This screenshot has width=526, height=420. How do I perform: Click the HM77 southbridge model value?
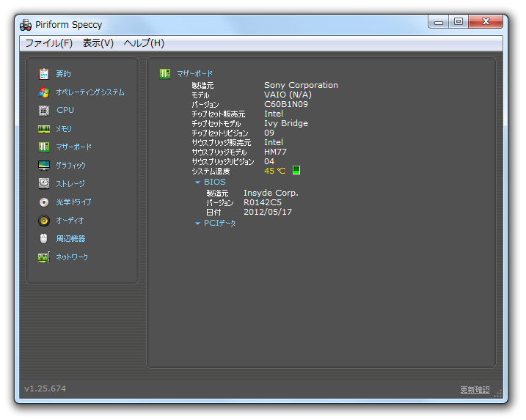[x=275, y=152]
